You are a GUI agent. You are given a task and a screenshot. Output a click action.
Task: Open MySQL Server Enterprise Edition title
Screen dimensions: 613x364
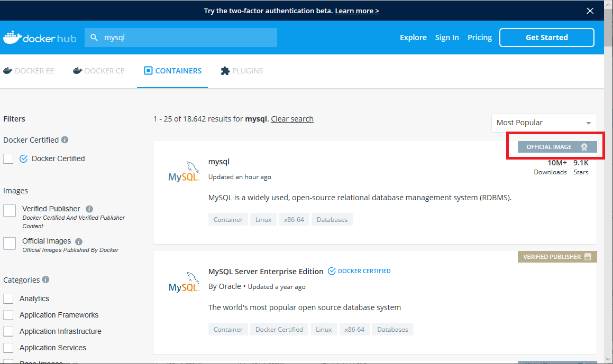(266, 272)
